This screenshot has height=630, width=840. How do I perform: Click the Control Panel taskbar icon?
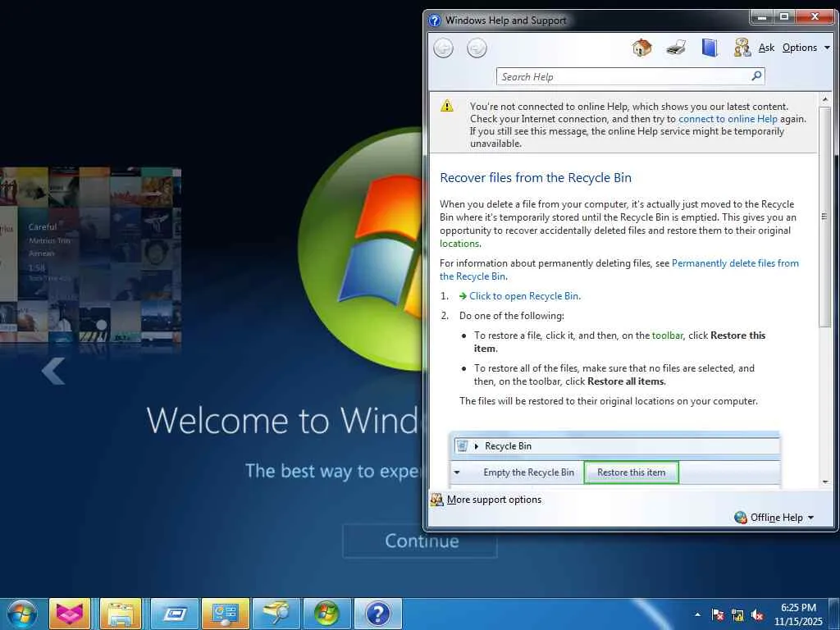click(226, 614)
